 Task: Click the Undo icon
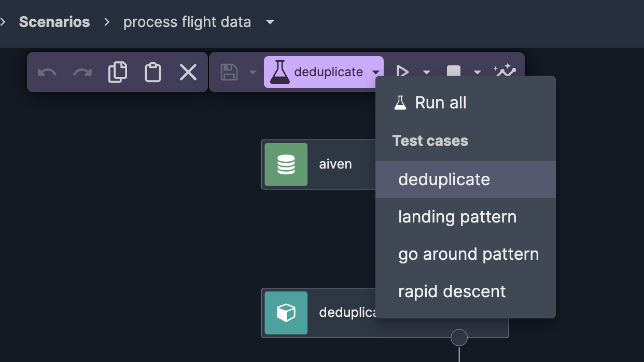coord(46,72)
